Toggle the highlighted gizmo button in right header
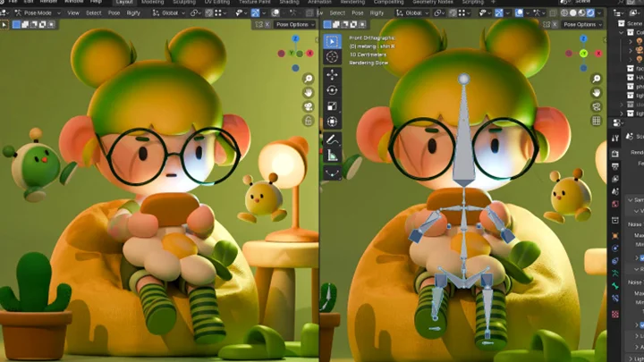 (x=498, y=13)
